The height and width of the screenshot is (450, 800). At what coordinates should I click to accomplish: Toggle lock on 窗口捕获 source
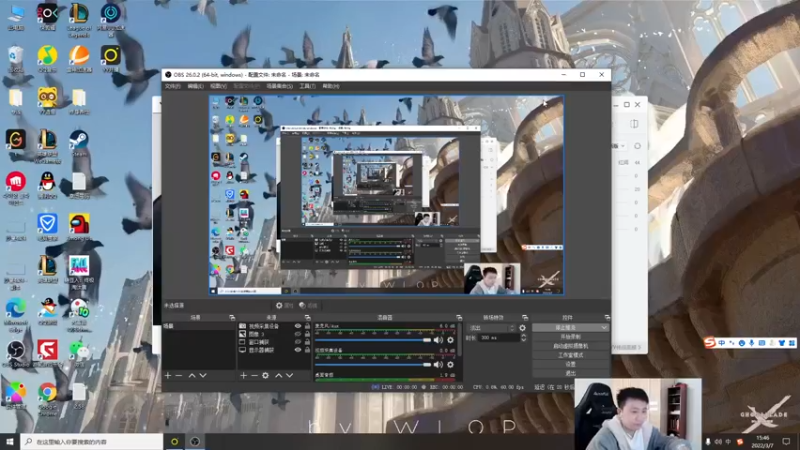pos(307,342)
